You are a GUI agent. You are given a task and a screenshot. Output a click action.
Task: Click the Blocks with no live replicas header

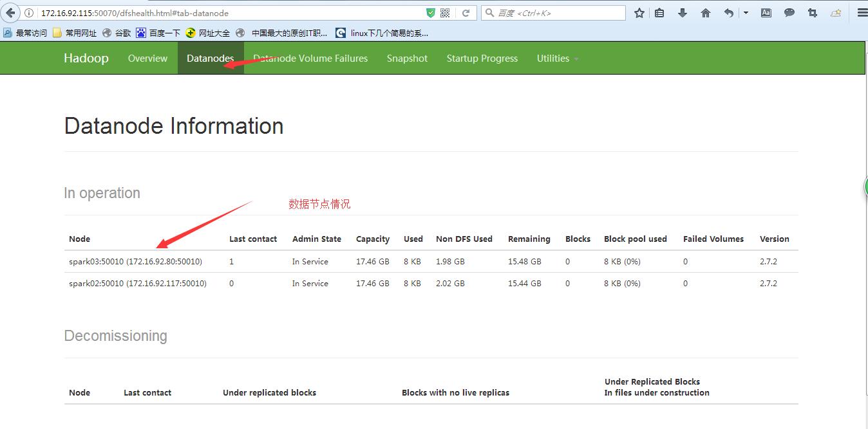click(456, 392)
